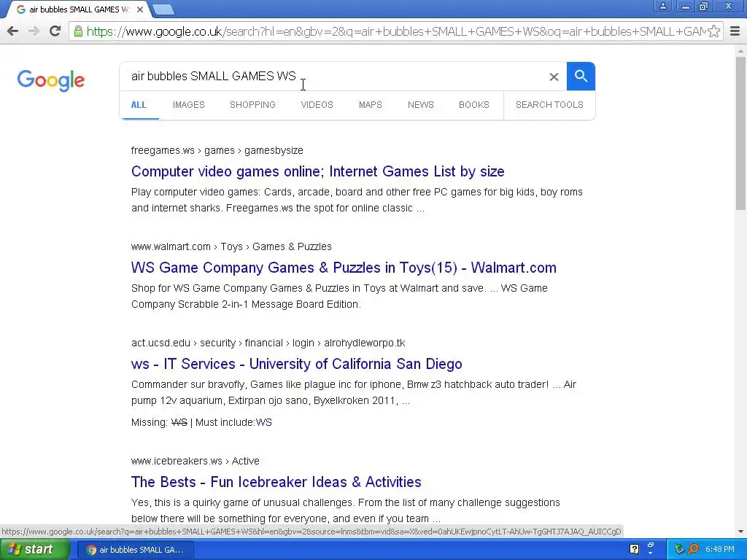747x560 pixels.
Task: Click the green shield tray icon
Action: (x=679, y=550)
